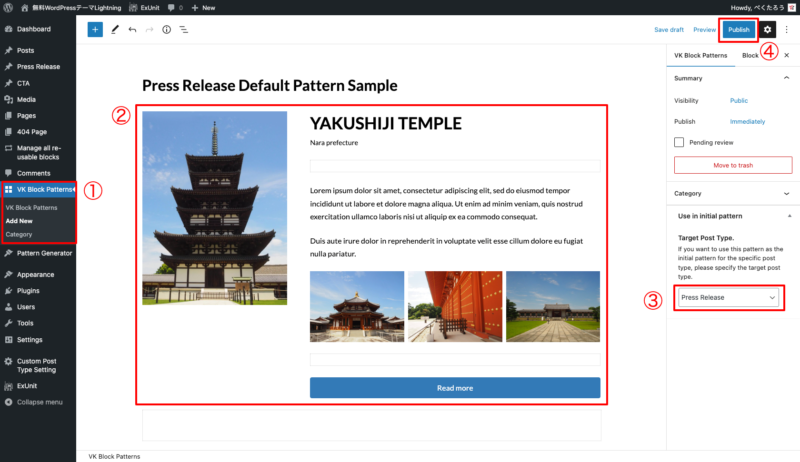Open Pattern Generator in sidebar menu
Image resolution: width=800 pixels, height=462 pixels.
coord(44,253)
